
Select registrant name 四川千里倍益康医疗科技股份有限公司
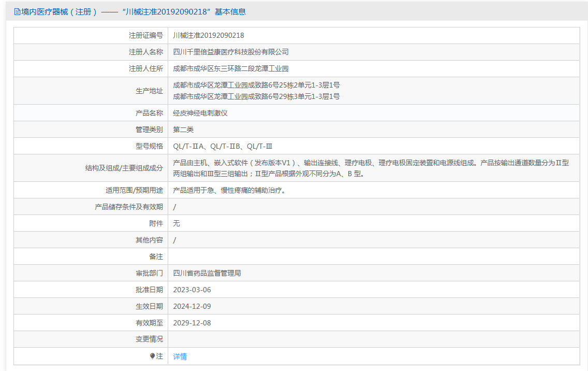click(231, 52)
